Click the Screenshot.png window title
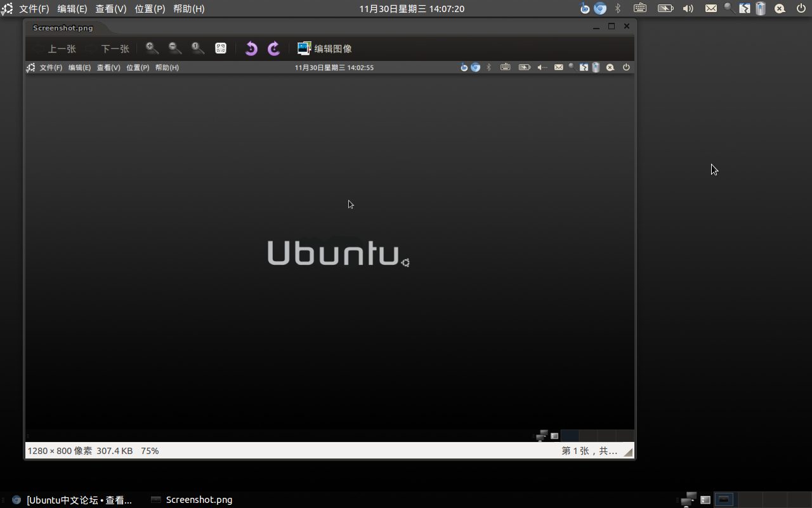The width and height of the screenshot is (812, 508). [x=63, y=28]
